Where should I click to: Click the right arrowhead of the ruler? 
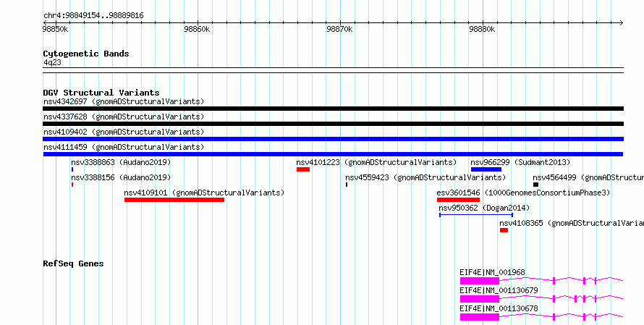coord(622,23)
